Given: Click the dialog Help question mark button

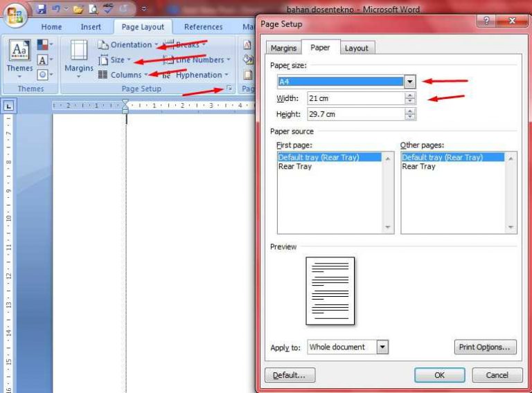Looking at the screenshot, I should 486,21.
